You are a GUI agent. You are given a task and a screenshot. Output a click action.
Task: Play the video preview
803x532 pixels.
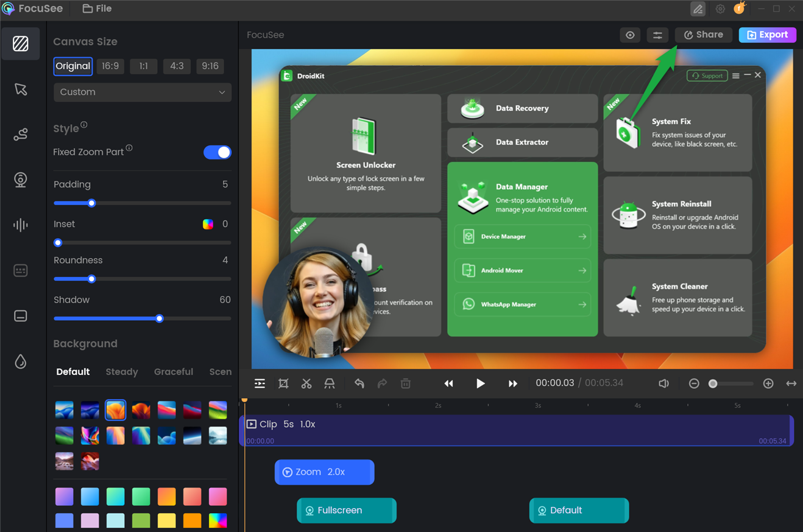click(481, 383)
